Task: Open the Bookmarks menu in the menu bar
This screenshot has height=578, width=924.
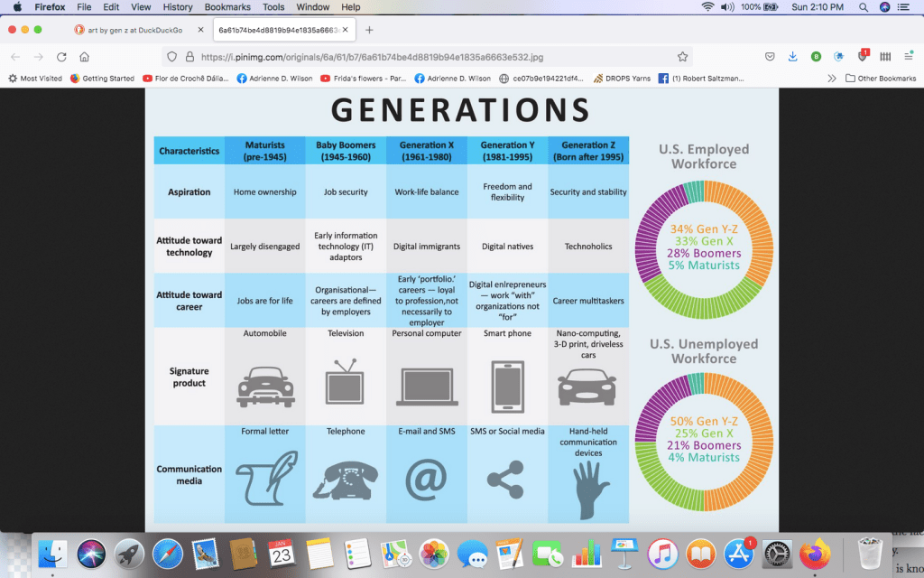Action: (227, 7)
